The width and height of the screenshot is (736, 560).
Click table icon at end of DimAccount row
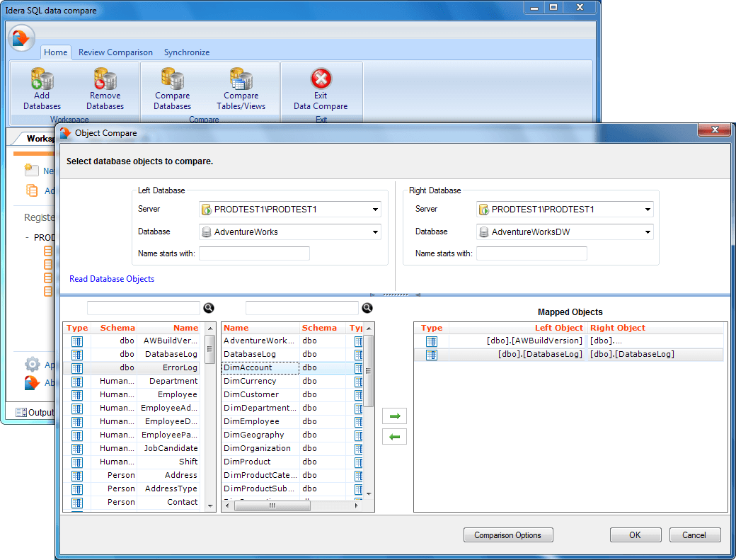point(359,368)
